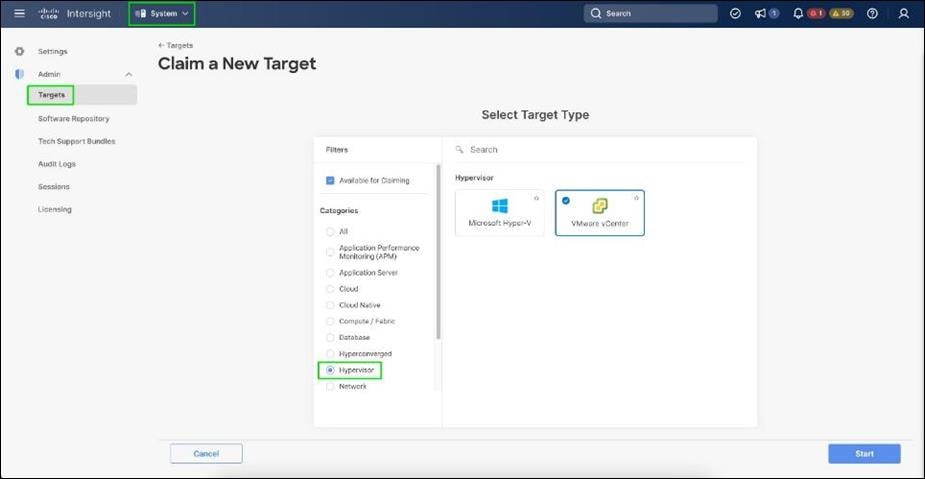Select Targets in the sidebar
Viewport: 925px width, 479px height.
click(82, 95)
